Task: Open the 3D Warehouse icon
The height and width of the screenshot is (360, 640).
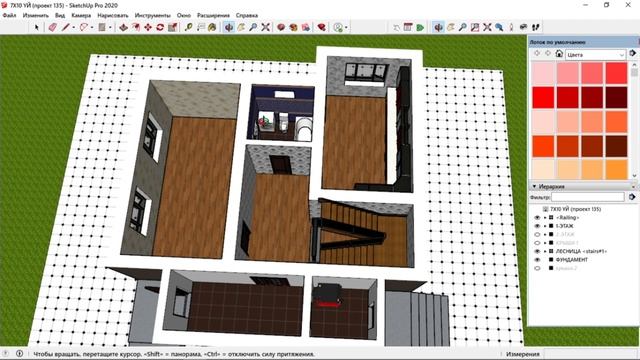Action: (x=281, y=27)
